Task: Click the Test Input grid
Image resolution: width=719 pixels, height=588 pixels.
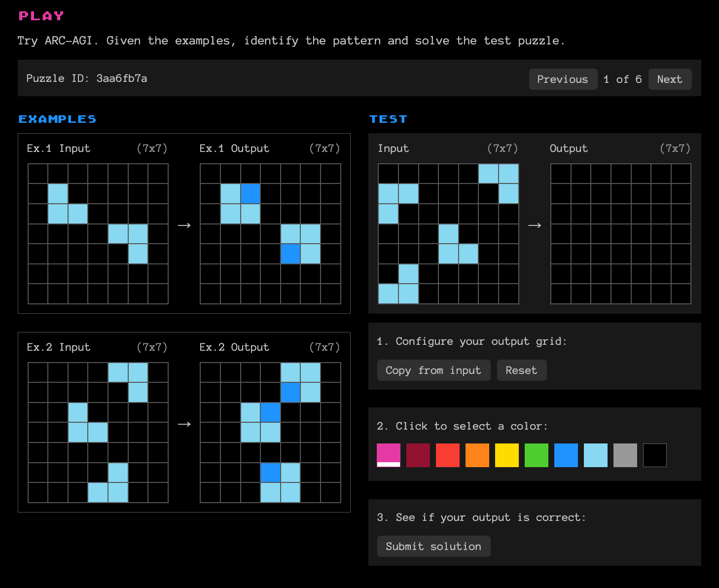Action: pos(448,234)
